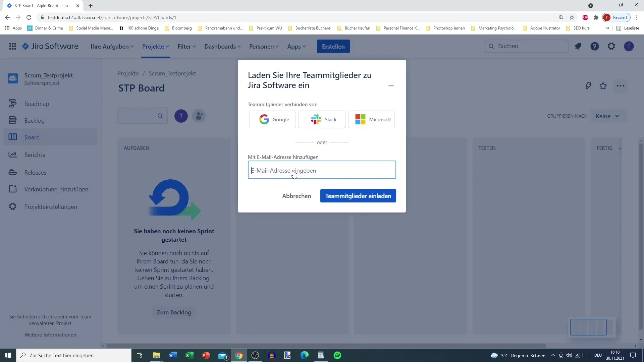Open Ihre Aufgaben menu
The height and width of the screenshot is (362, 644).
(112, 46)
